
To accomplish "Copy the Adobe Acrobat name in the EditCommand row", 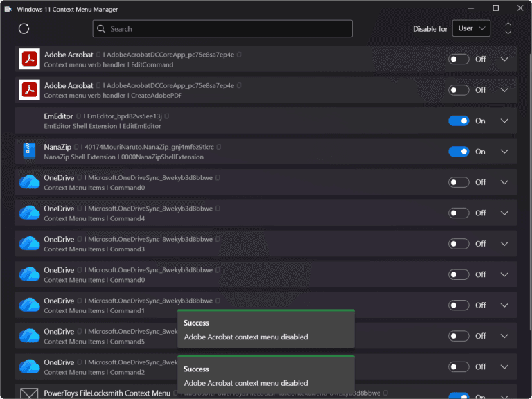I will point(98,55).
